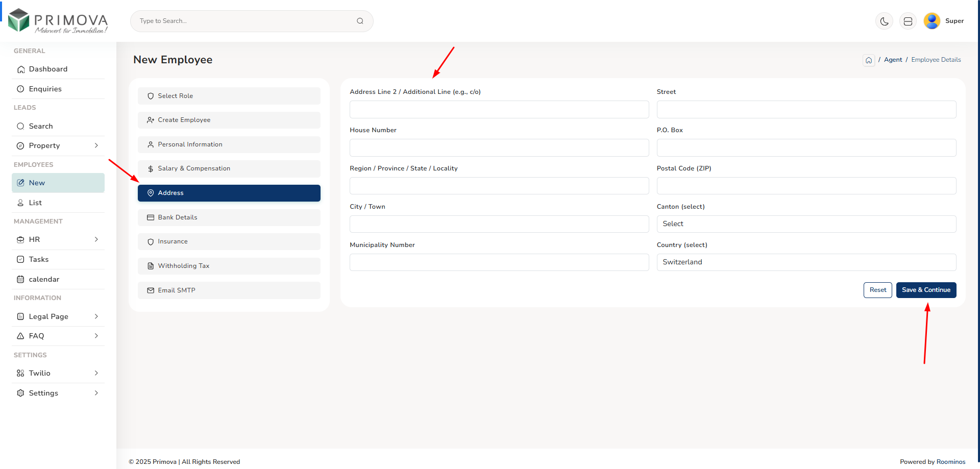Expand the Twilio settings chevron
Viewport: 980px width, 469px height.
click(96, 373)
